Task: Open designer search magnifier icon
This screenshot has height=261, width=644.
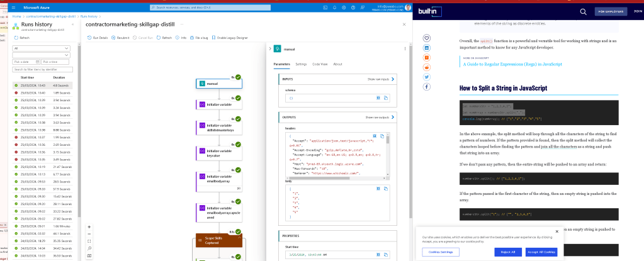Action: tap(89, 248)
